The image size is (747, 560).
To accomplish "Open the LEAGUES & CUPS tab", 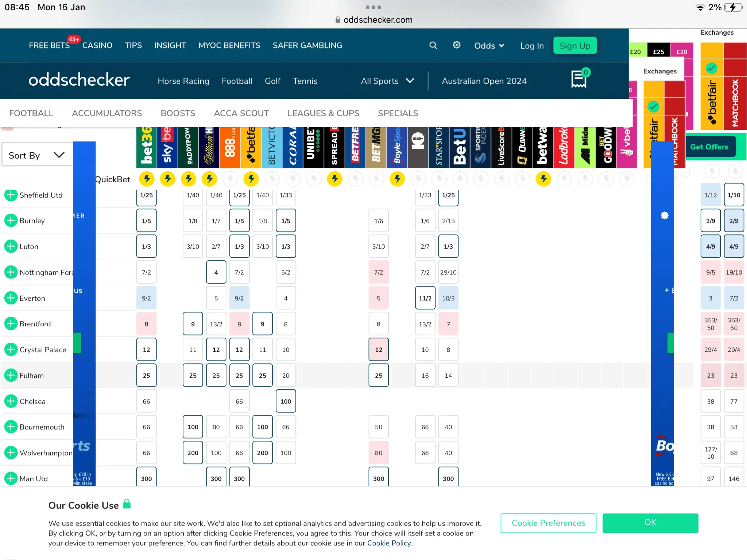I will 323,113.
